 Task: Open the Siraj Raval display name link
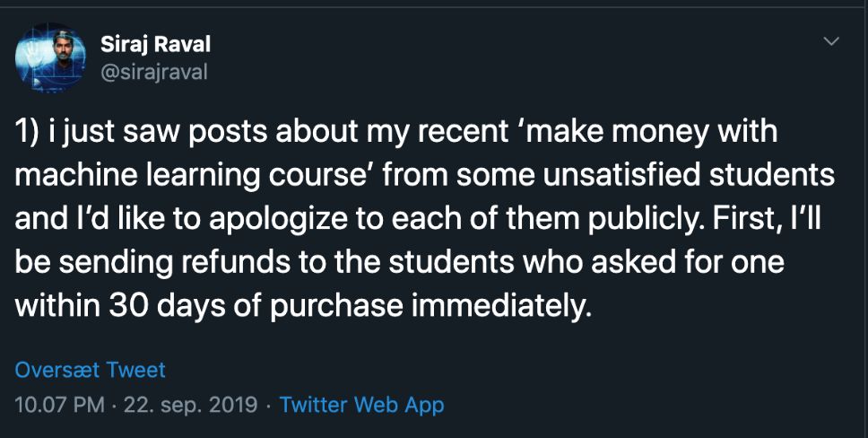click(x=156, y=44)
